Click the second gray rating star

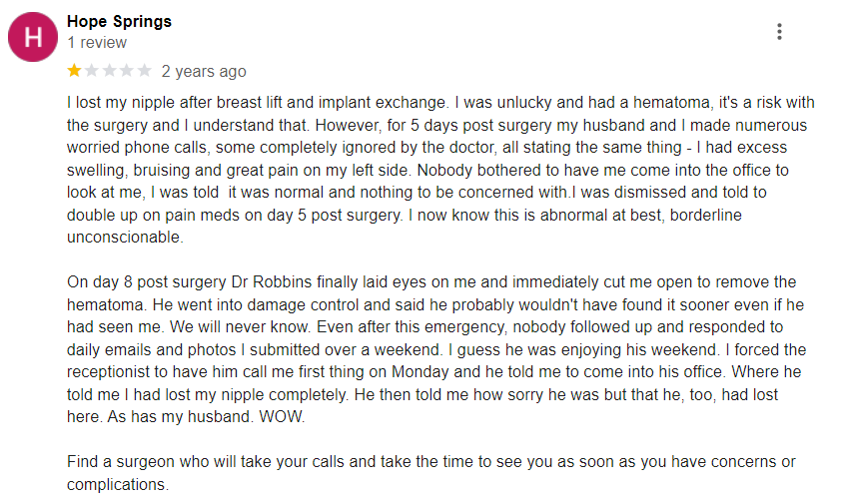[92, 71]
